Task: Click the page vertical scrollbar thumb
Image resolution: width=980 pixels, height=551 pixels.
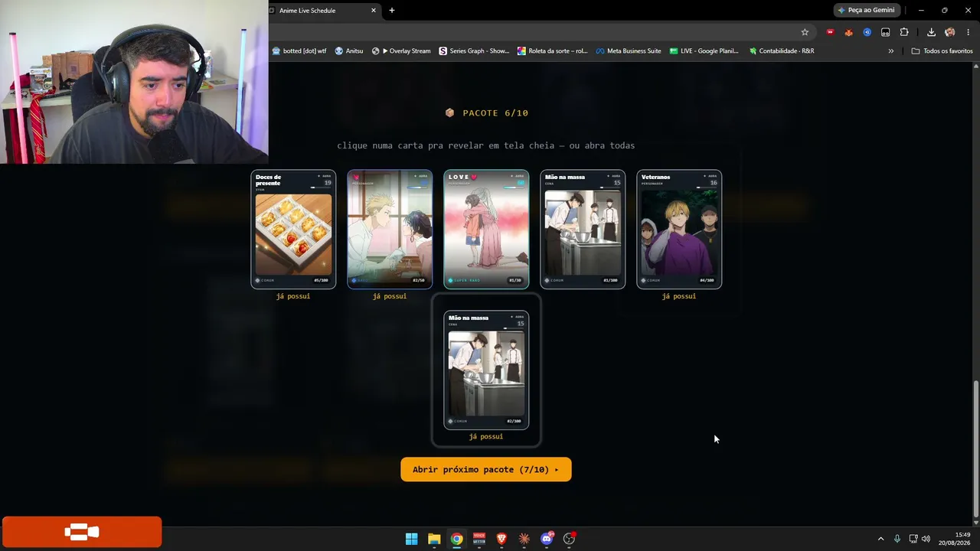Action: click(x=975, y=448)
